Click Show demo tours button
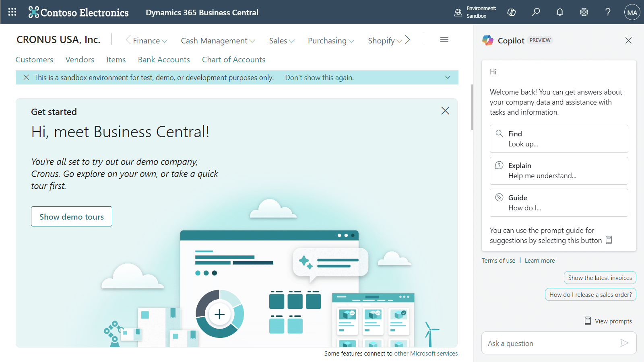This screenshot has height=362, width=644. pos(72,216)
